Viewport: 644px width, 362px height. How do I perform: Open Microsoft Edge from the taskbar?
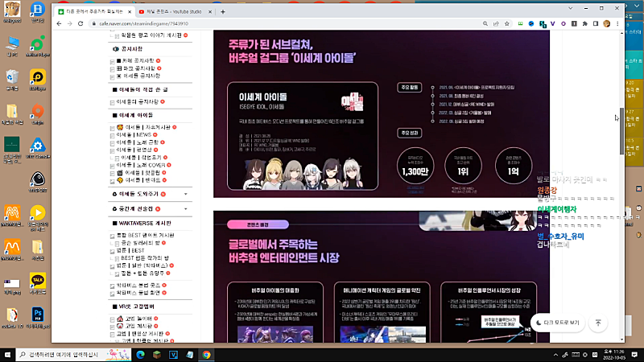[140, 355]
